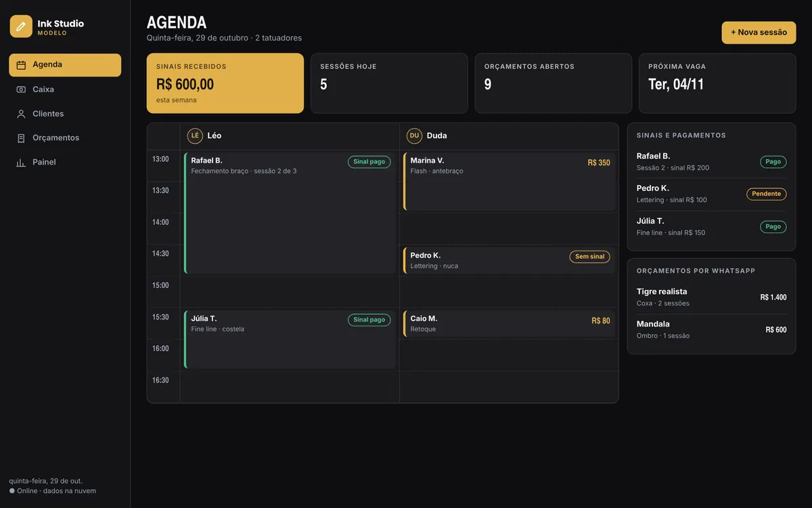Open Pedro K. payment row Lettering sinal R$ 100
812x508 pixels.
[712, 194]
